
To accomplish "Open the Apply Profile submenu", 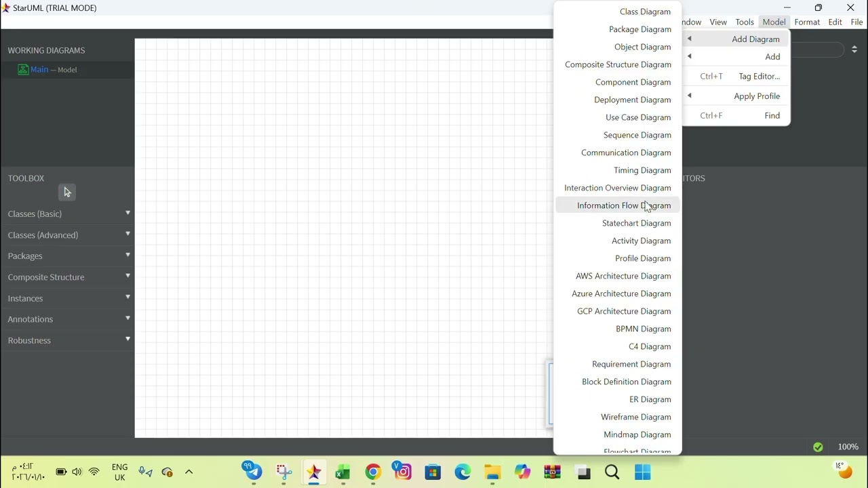I will (x=736, y=96).
